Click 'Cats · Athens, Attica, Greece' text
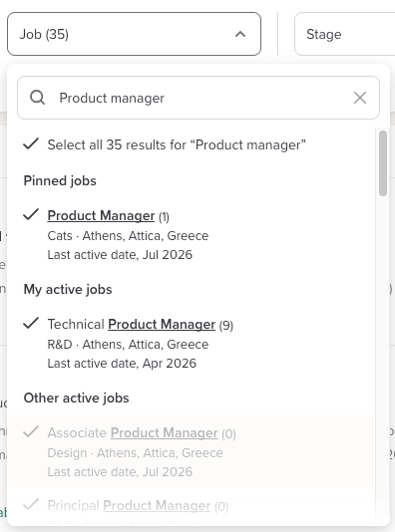 pyautogui.click(x=128, y=236)
